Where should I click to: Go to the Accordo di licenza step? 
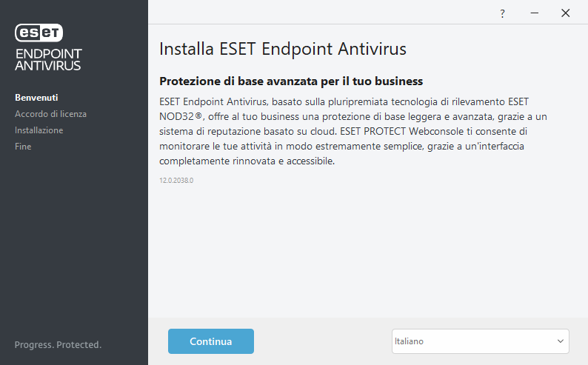click(x=50, y=114)
